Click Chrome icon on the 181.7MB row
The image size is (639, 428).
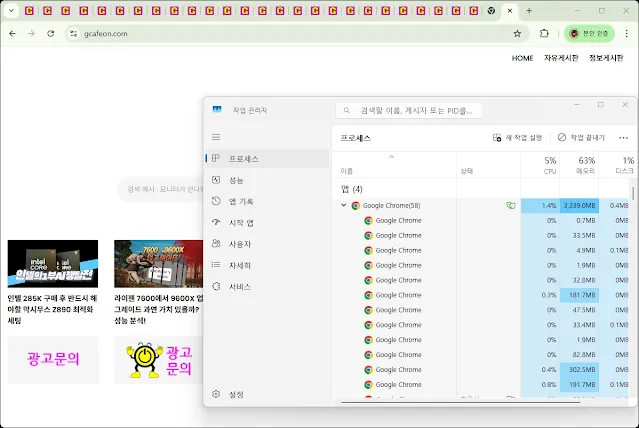368,295
